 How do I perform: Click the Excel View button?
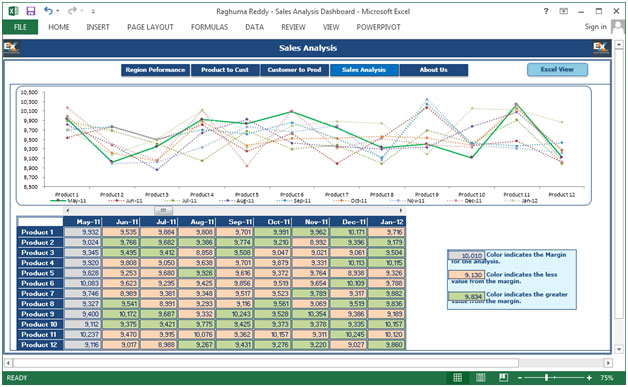[557, 69]
